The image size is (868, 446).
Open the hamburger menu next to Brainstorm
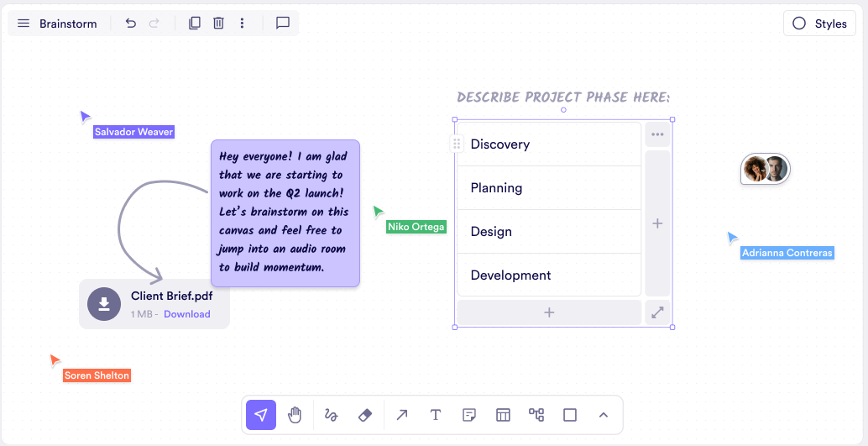(x=24, y=24)
